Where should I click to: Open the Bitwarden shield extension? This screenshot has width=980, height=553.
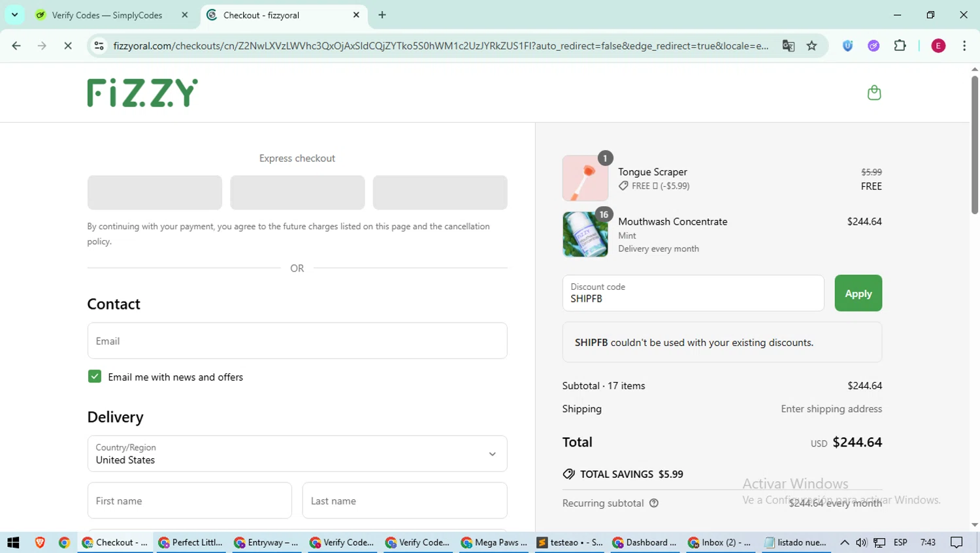[847, 46]
